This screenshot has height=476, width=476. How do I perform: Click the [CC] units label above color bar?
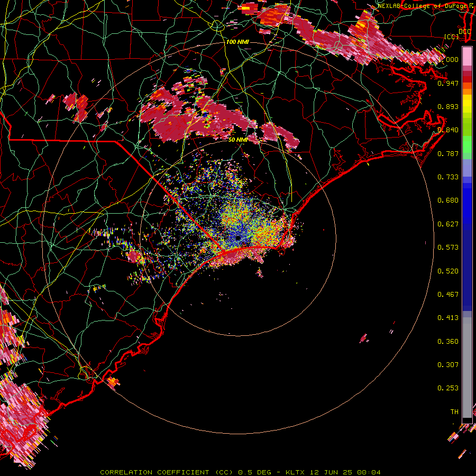point(452,36)
